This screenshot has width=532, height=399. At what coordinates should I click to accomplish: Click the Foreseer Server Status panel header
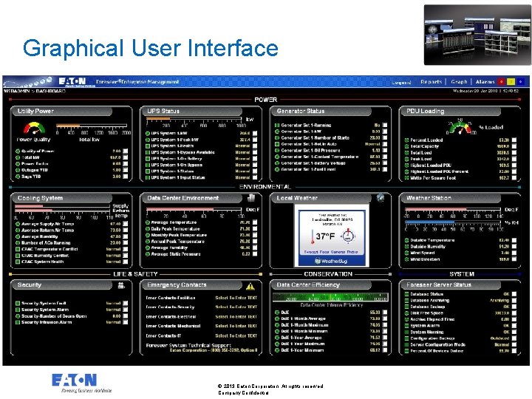click(451, 284)
